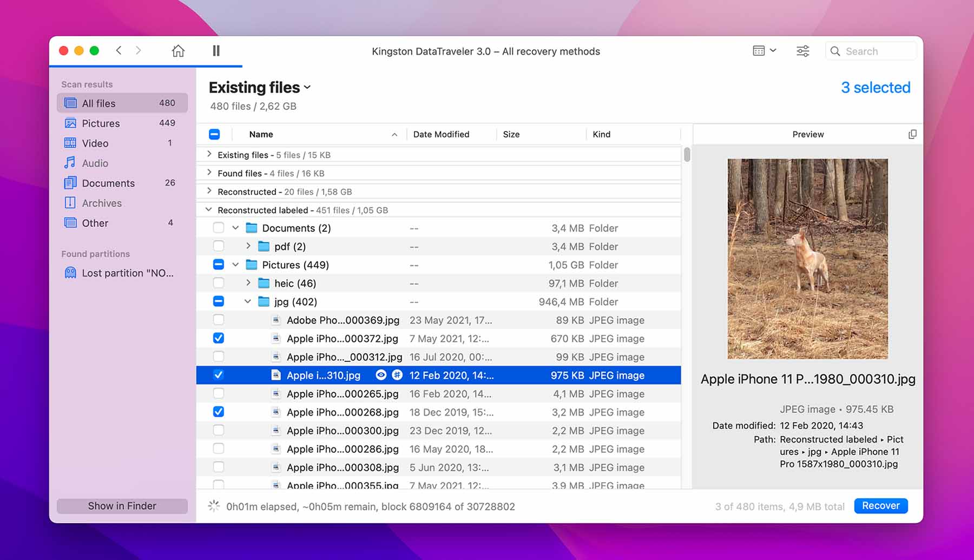Select the Apple iPho...000286.jpg row
The width and height of the screenshot is (974, 560).
(438, 449)
